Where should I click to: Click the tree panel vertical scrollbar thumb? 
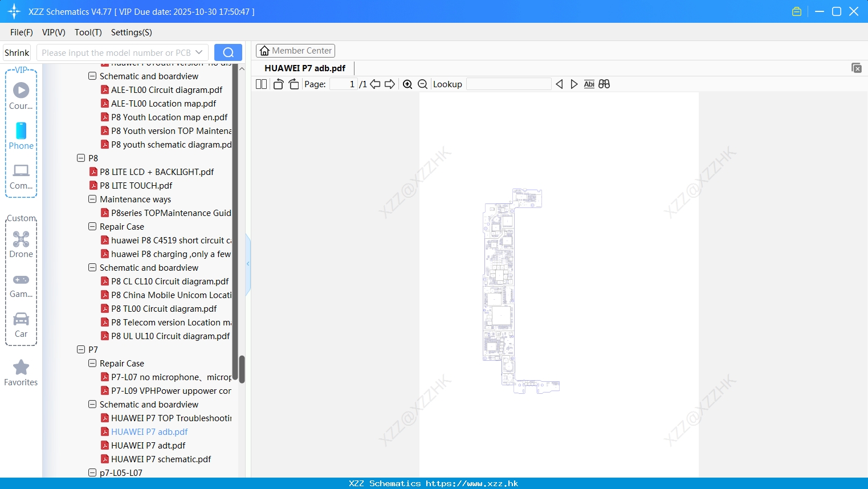(242, 369)
